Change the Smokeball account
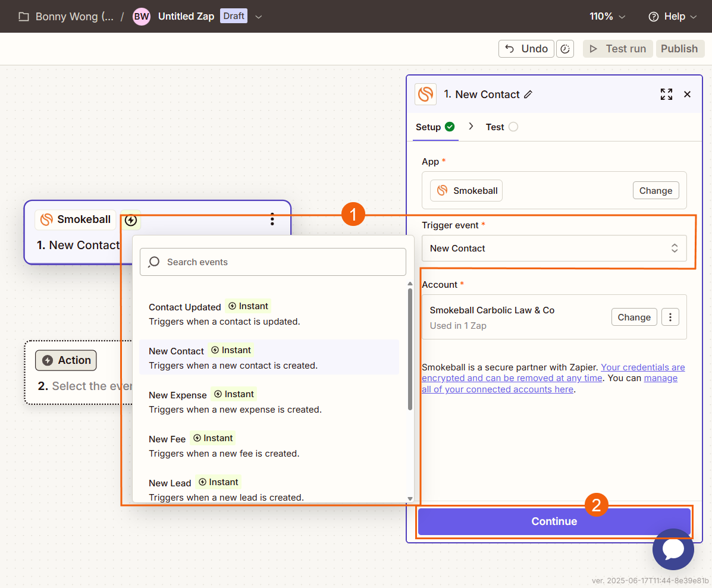This screenshot has height=588, width=712. (634, 317)
